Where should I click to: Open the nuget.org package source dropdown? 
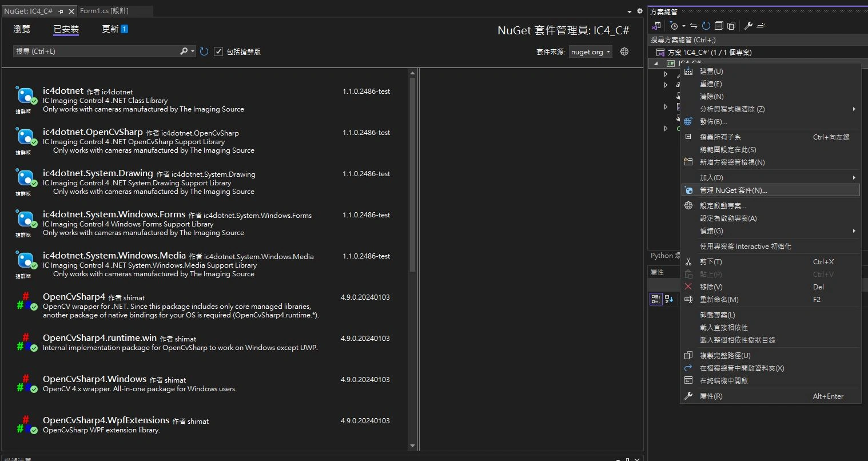[591, 51]
